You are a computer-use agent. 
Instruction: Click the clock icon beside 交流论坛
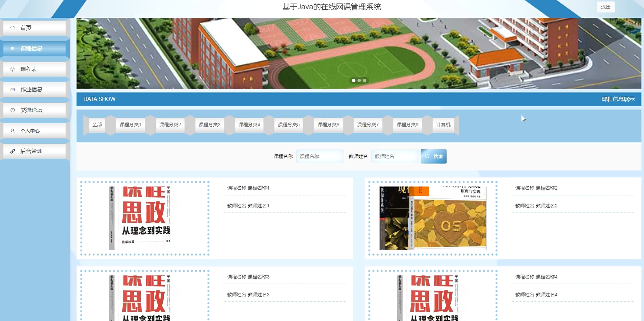pos(13,110)
